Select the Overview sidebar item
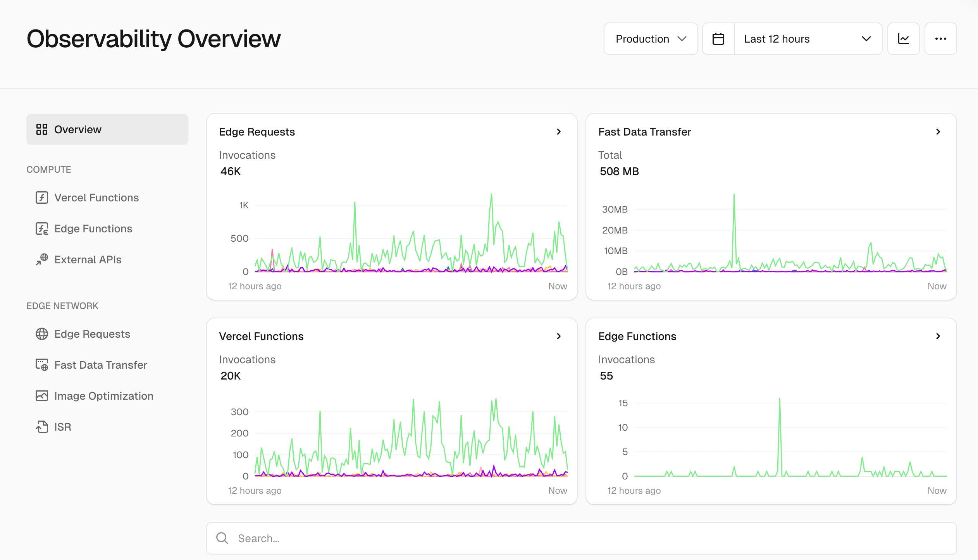The image size is (978, 560). click(x=107, y=129)
